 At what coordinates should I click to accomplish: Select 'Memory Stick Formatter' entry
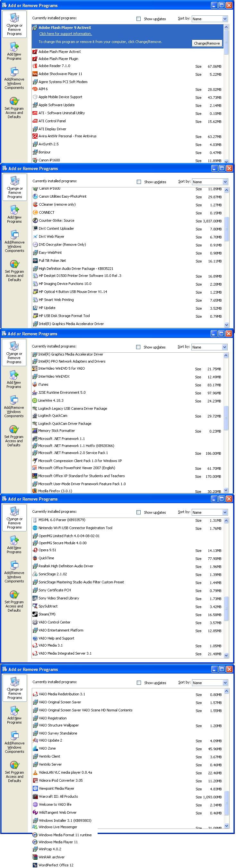127,431
